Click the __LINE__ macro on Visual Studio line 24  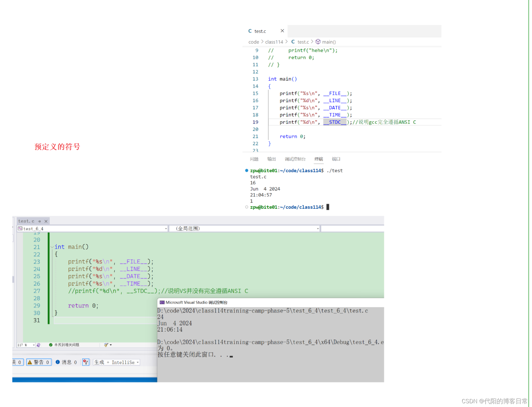pos(133,269)
